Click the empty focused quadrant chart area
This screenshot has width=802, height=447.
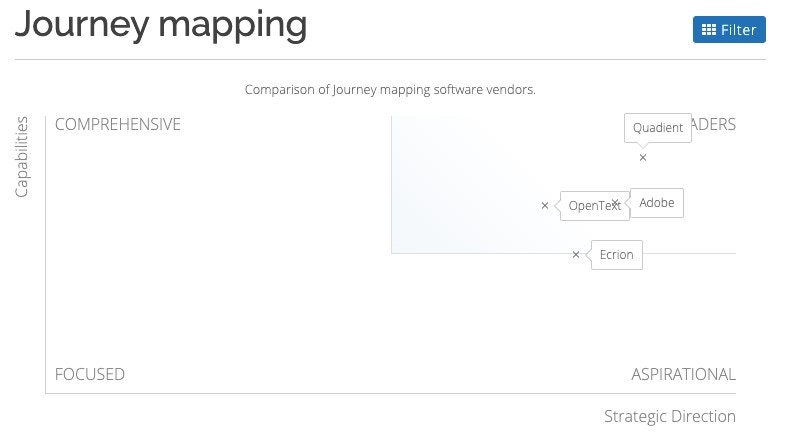[215, 322]
